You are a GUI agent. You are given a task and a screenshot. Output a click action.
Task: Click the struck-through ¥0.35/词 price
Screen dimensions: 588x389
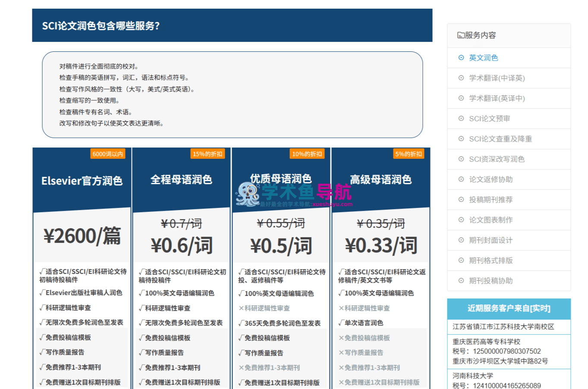[381, 223]
